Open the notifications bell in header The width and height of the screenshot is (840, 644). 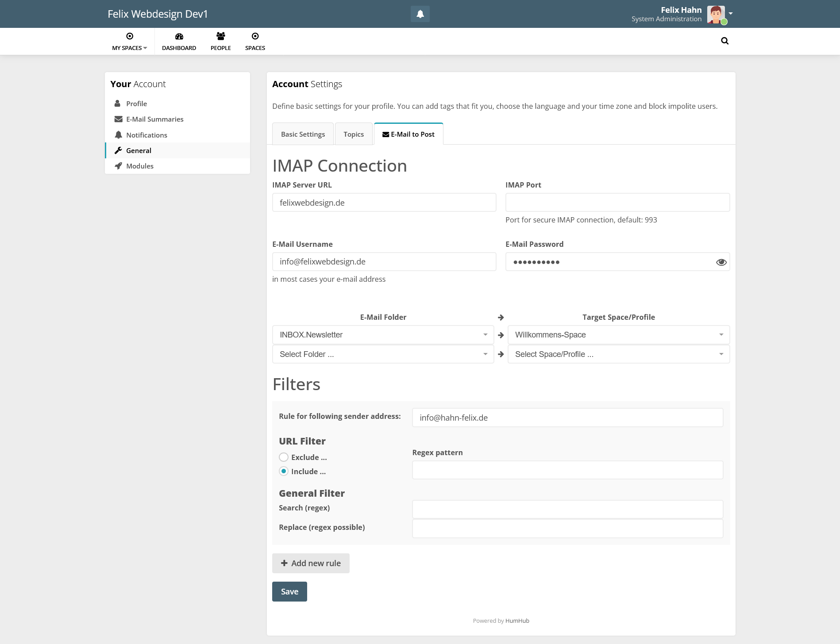tap(420, 14)
